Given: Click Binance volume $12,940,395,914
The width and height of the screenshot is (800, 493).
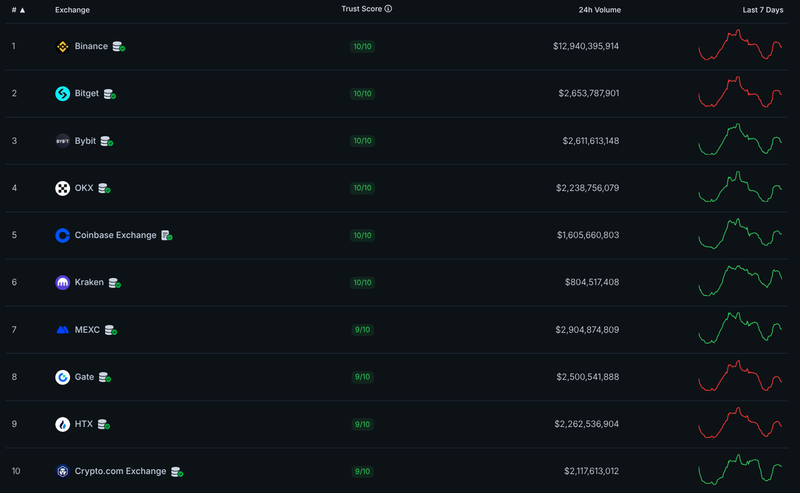Looking at the screenshot, I should point(586,46).
